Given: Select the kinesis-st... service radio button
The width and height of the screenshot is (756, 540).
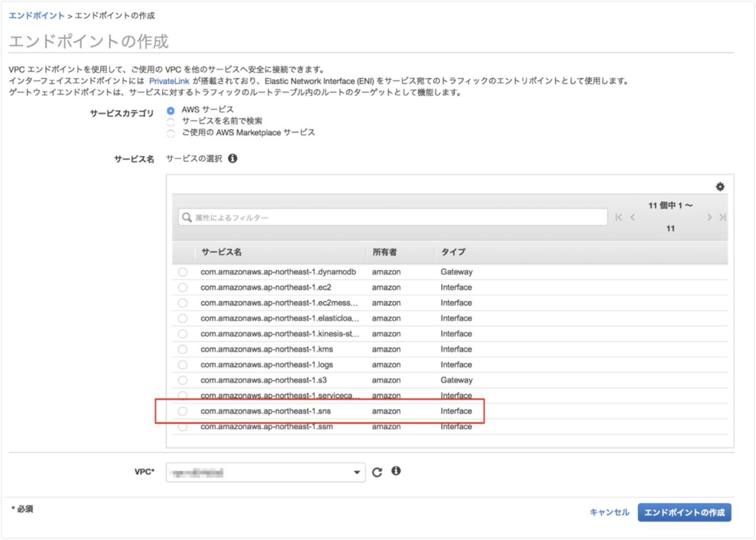Looking at the screenshot, I should tap(183, 334).
